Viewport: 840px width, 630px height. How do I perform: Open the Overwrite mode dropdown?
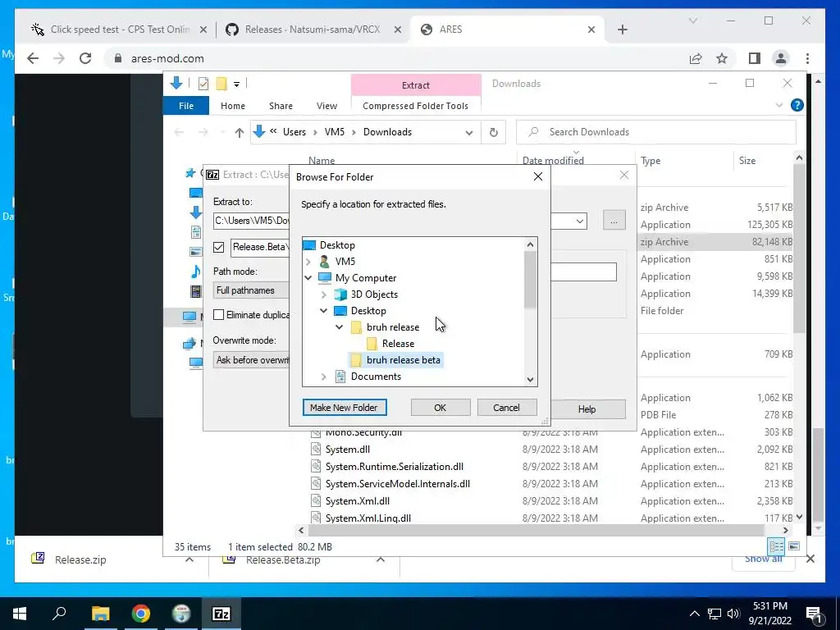tap(251, 360)
